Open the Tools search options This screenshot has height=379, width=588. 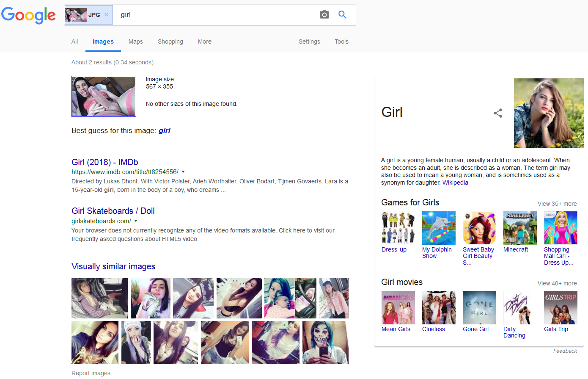(x=341, y=41)
